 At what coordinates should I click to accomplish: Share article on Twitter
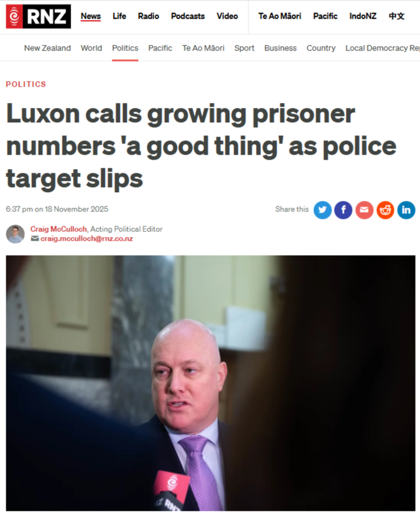(323, 210)
